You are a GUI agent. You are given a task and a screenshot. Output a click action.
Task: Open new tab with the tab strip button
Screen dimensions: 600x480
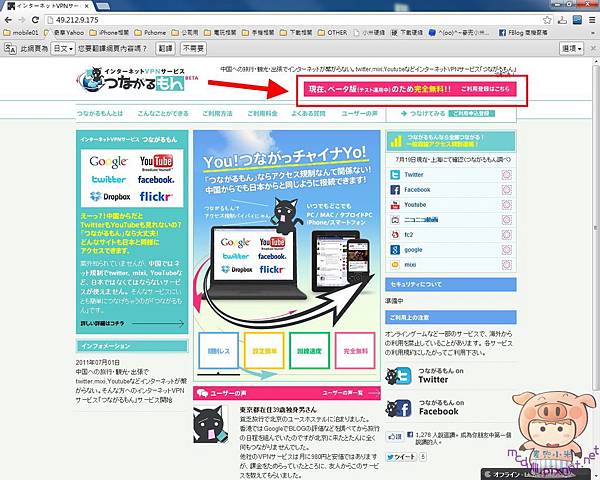point(102,6)
